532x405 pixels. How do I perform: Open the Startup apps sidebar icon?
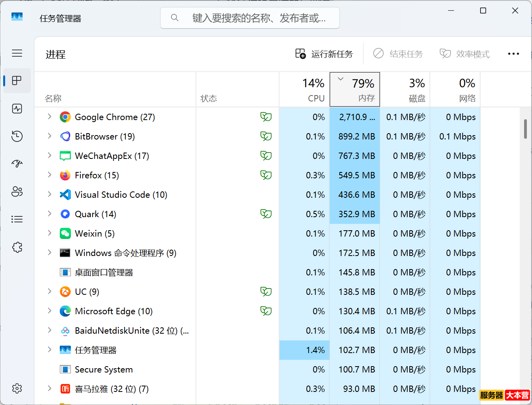pyautogui.click(x=17, y=164)
